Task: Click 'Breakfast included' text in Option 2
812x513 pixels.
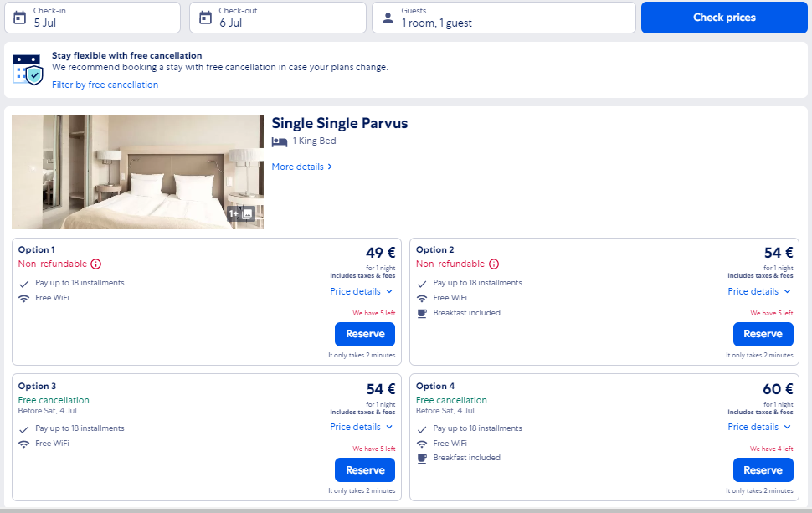Action: point(466,313)
